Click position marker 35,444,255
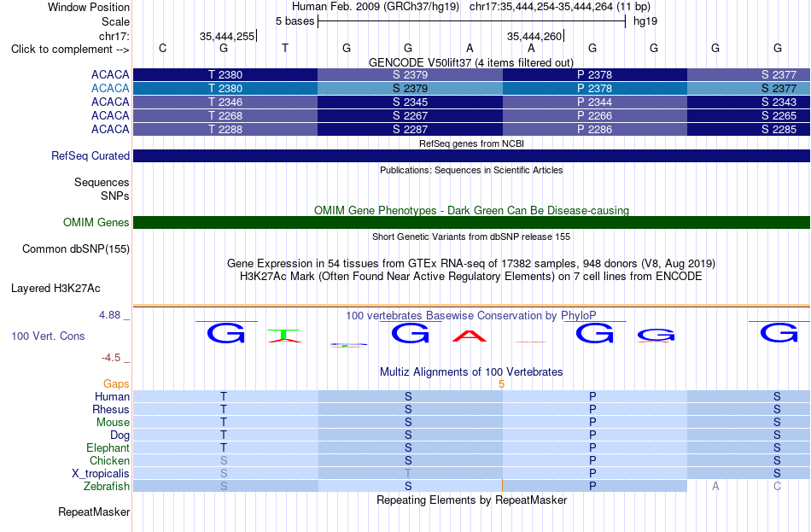 point(227,36)
